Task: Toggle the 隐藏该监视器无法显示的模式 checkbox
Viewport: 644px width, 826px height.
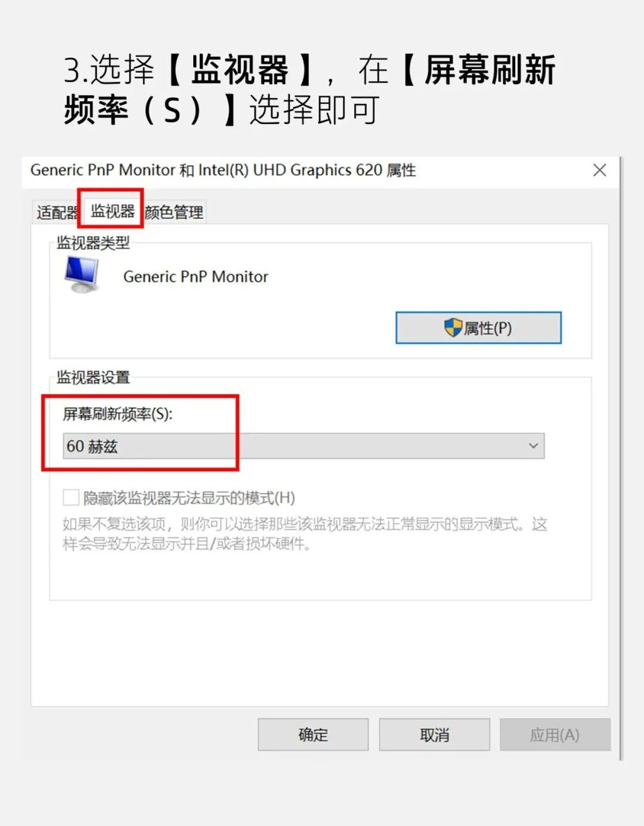Action: pos(71,497)
